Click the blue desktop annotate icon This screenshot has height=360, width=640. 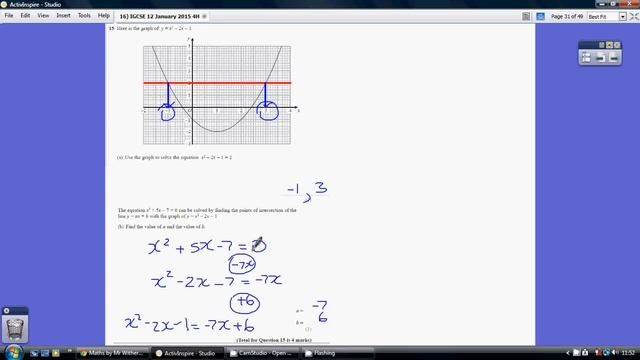tap(540, 16)
